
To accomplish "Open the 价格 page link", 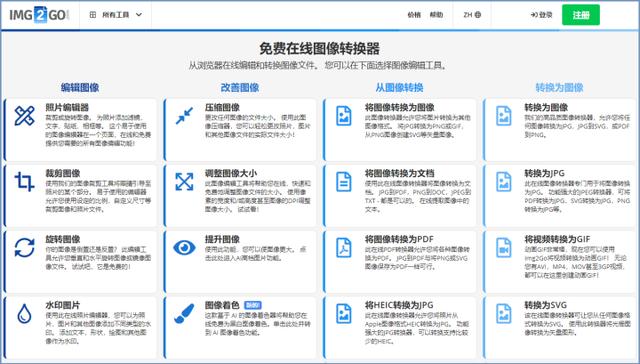I will click(x=414, y=15).
